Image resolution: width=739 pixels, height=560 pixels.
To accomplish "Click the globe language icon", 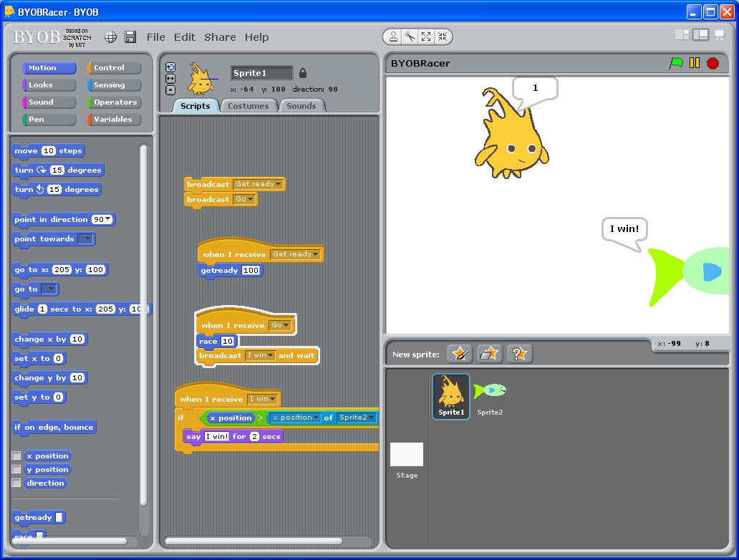I will tap(111, 37).
